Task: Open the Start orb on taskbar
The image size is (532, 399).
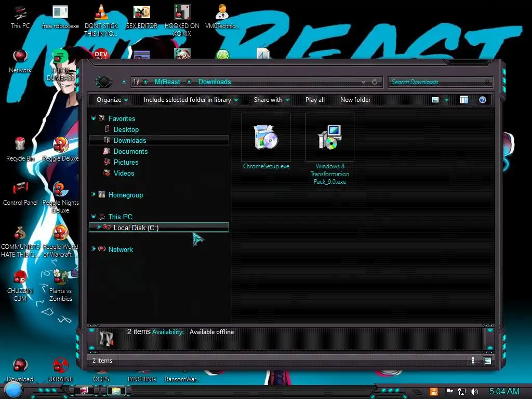Action: click(x=14, y=391)
